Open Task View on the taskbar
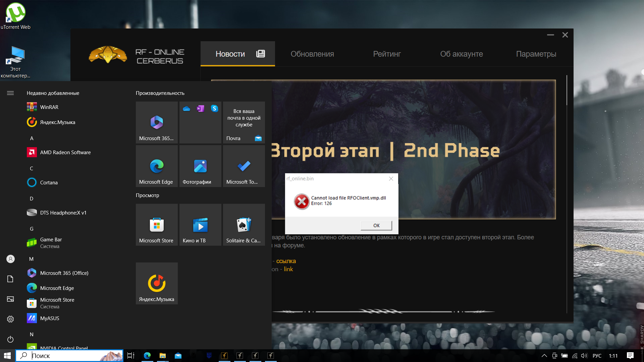Viewport: 644px width, 362px height. [x=131, y=356]
